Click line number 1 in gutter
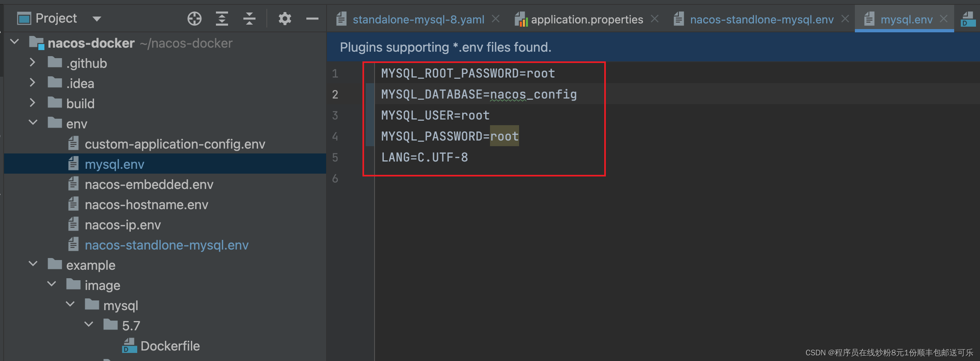 [x=335, y=73]
